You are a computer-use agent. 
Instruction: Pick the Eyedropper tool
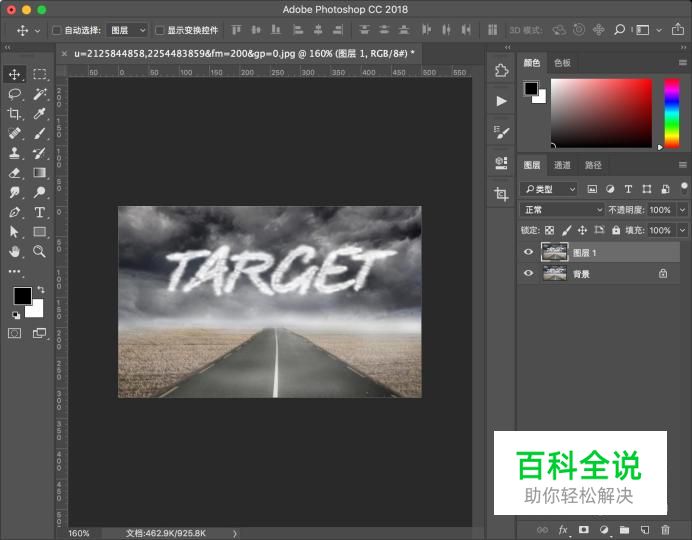tap(40, 114)
